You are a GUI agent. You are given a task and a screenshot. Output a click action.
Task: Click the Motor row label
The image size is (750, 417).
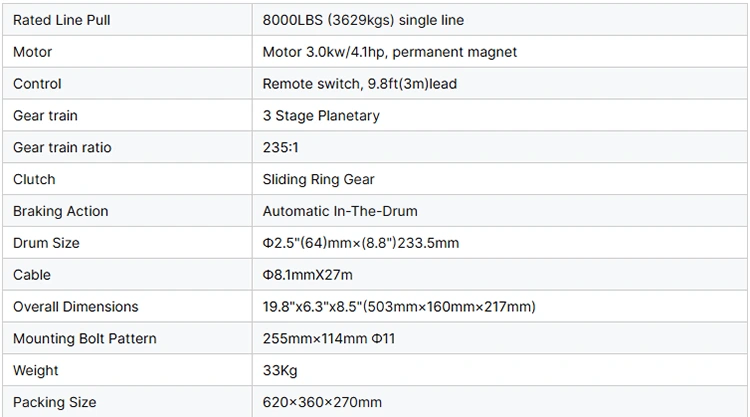click(32, 52)
